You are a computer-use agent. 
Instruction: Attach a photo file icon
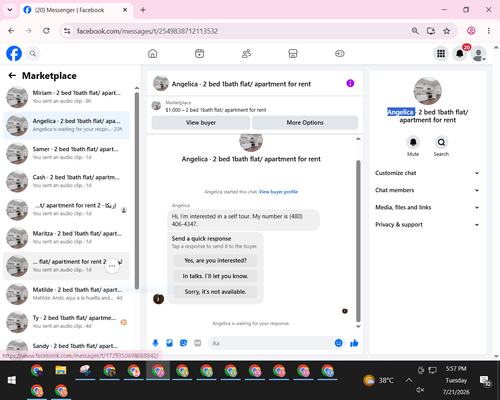click(x=169, y=343)
